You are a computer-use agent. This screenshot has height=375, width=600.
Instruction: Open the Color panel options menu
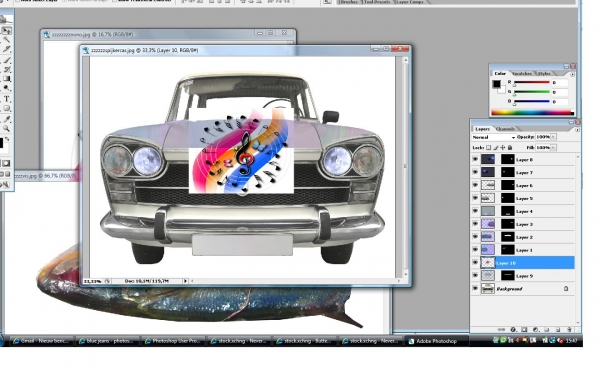(x=572, y=74)
